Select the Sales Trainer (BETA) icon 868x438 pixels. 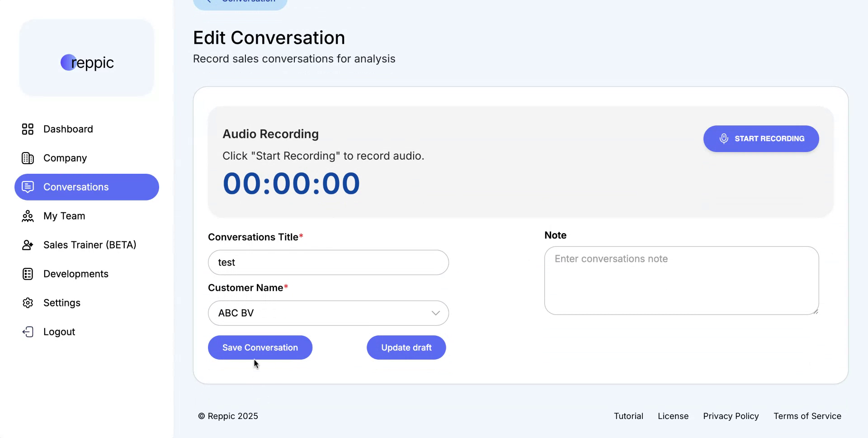pyautogui.click(x=28, y=245)
